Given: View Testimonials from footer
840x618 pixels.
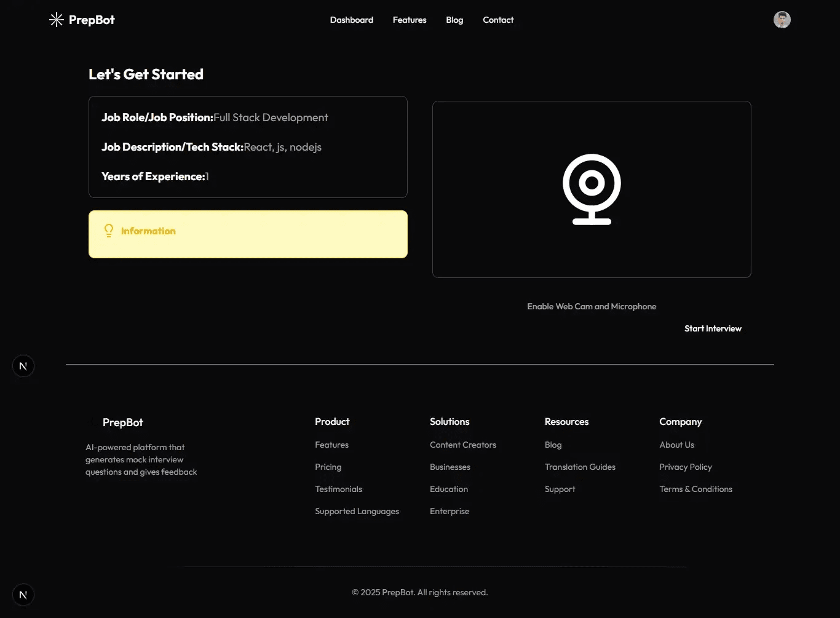Looking at the screenshot, I should tap(338, 489).
